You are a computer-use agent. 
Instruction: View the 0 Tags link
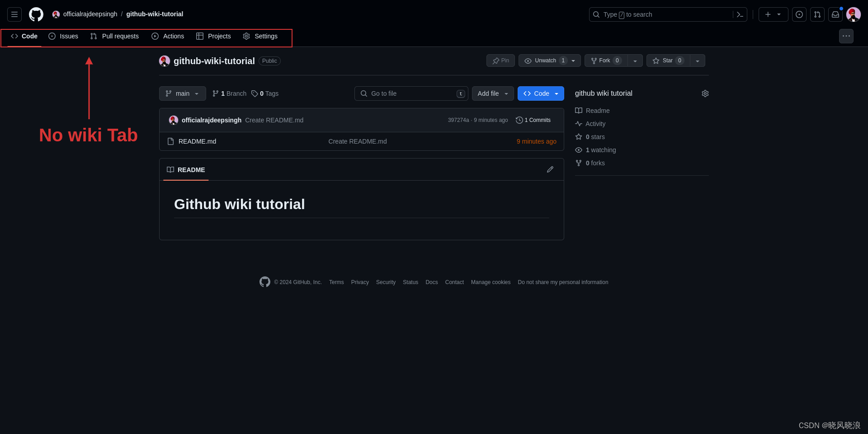[265, 93]
